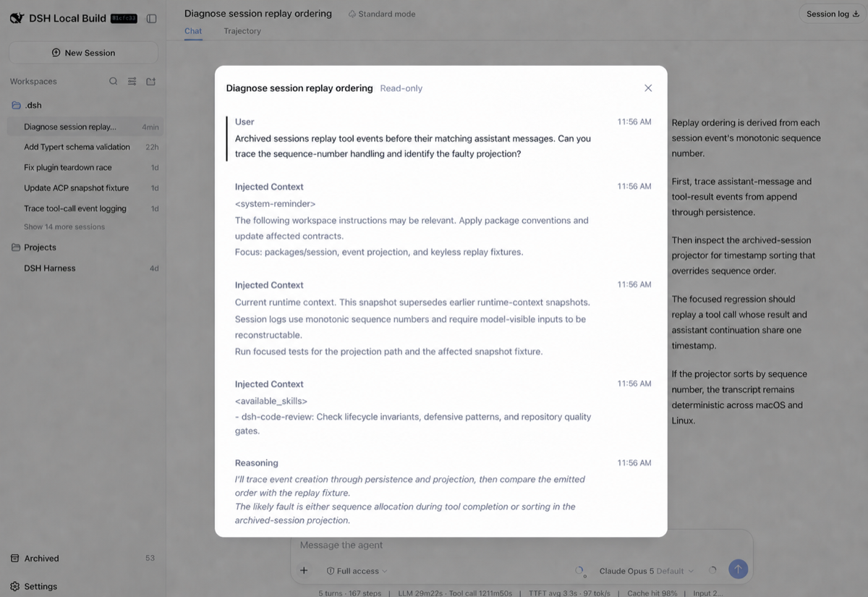Image resolution: width=868 pixels, height=597 pixels.
Task: Open Add Typert schema validation session
Action: point(85,147)
